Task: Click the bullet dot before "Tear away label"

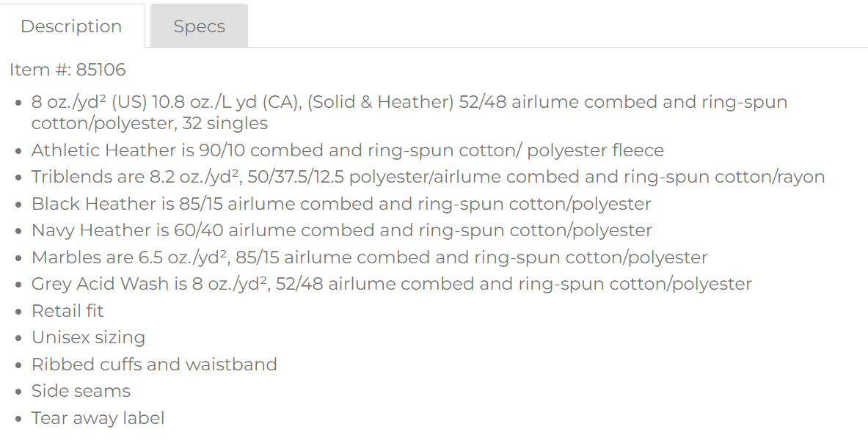Action: [19, 420]
